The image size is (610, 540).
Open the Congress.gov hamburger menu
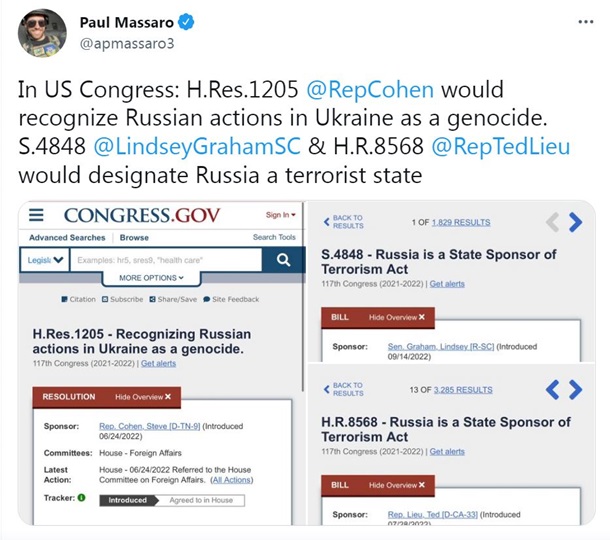pos(37,215)
